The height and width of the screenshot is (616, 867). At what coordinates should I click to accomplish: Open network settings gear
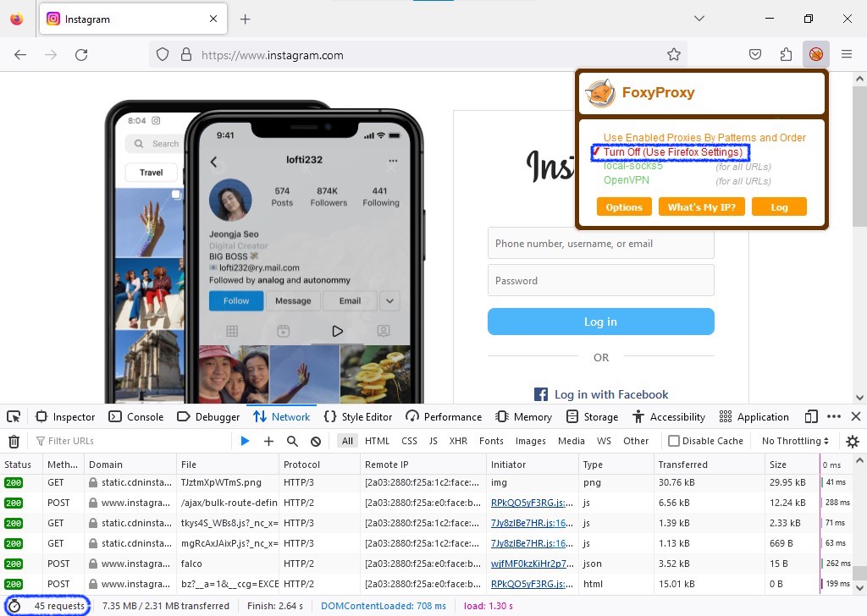pyautogui.click(x=853, y=441)
